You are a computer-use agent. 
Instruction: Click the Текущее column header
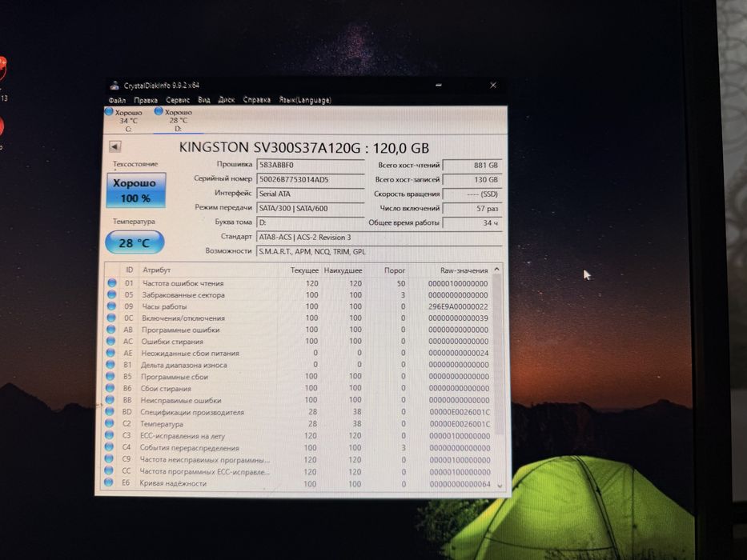(x=304, y=270)
